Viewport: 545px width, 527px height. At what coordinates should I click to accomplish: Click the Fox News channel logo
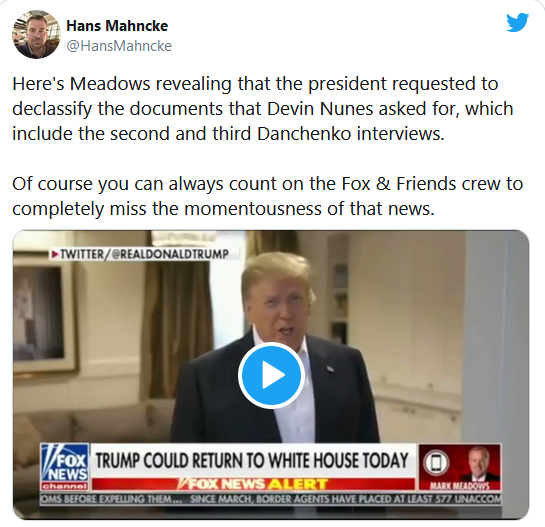coord(65,467)
